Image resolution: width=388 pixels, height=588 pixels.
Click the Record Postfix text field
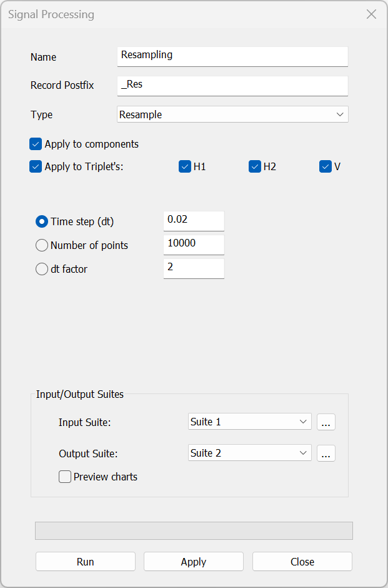(232, 85)
